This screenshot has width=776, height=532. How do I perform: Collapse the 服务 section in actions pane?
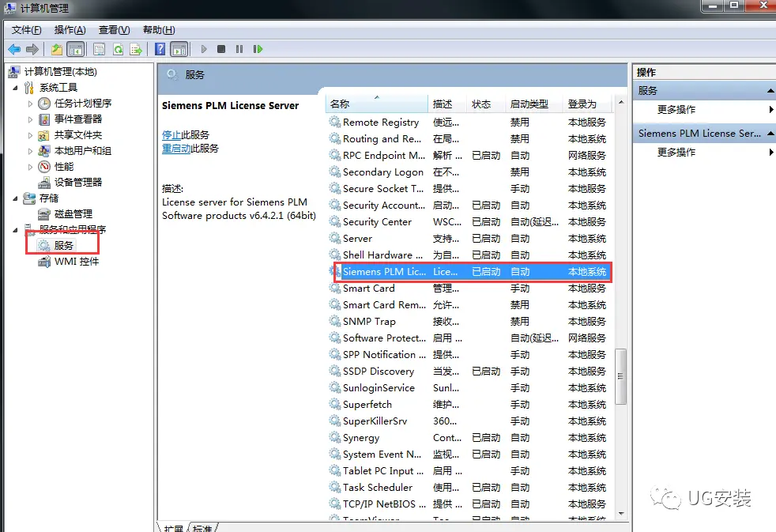coord(770,91)
